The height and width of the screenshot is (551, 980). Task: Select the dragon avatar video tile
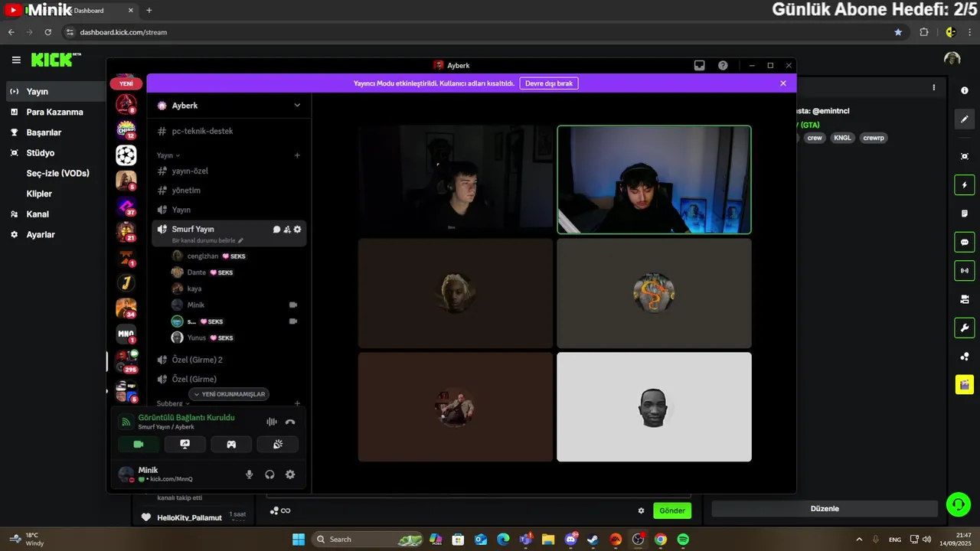tap(654, 293)
